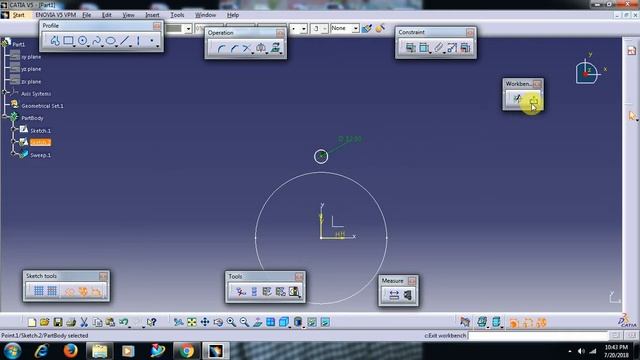Open the Tools menu
Screen dimensions: 640x360
[177, 15]
